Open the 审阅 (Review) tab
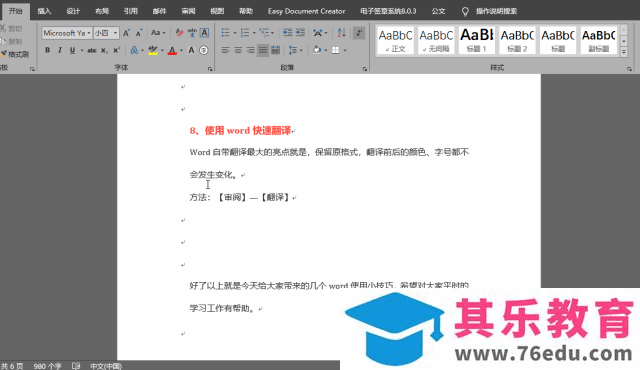 pos(188,11)
